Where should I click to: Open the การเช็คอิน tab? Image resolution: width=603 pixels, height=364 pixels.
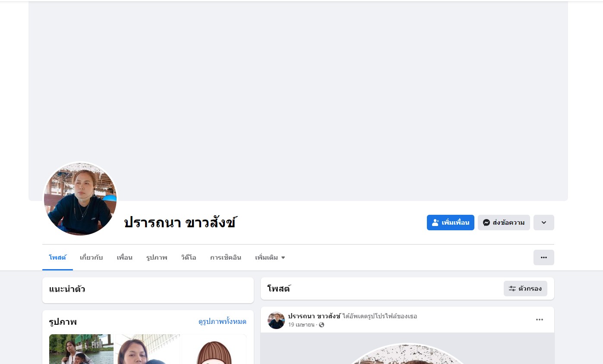[226, 257]
